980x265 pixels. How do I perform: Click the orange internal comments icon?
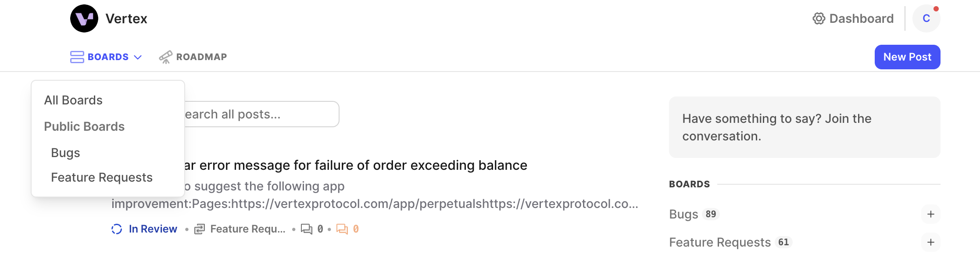tap(342, 229)
